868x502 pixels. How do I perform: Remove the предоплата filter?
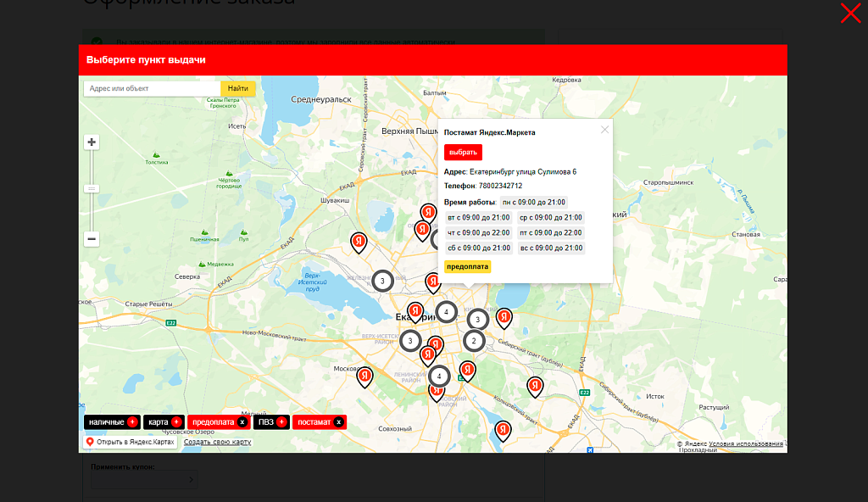point(242,422)
